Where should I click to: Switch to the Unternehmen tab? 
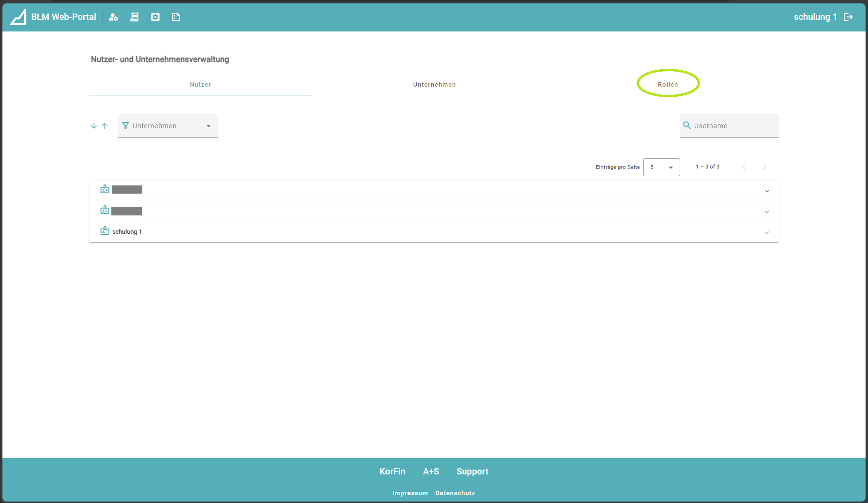click(x=434, y=84)
